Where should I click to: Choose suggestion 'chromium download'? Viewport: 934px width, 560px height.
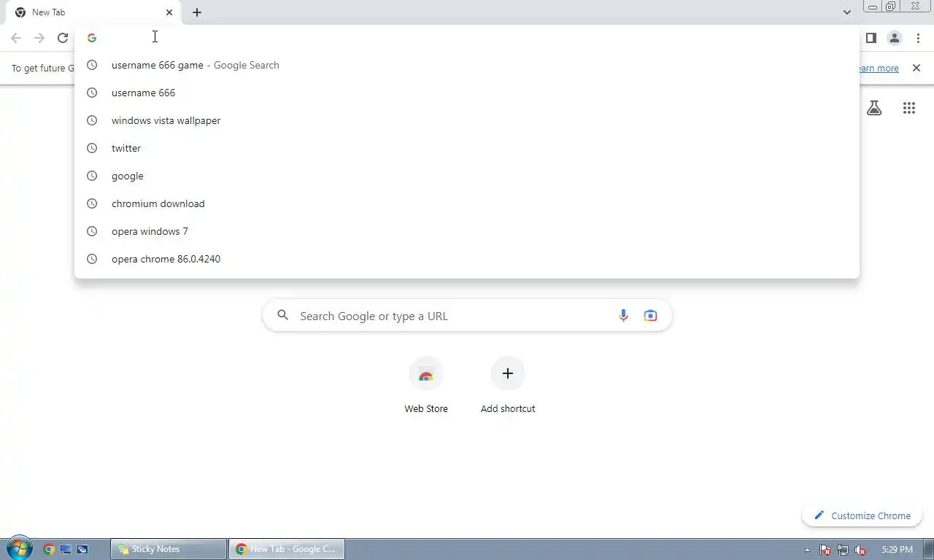[467, 203]
